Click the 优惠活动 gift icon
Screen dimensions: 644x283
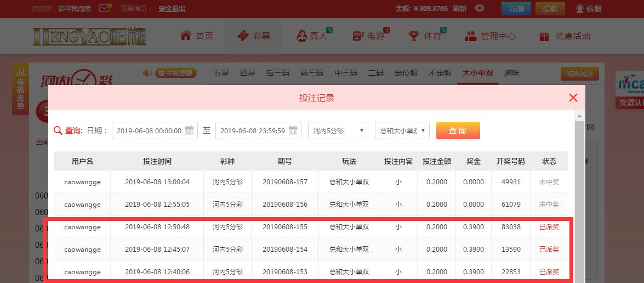[x=544, y=36]
